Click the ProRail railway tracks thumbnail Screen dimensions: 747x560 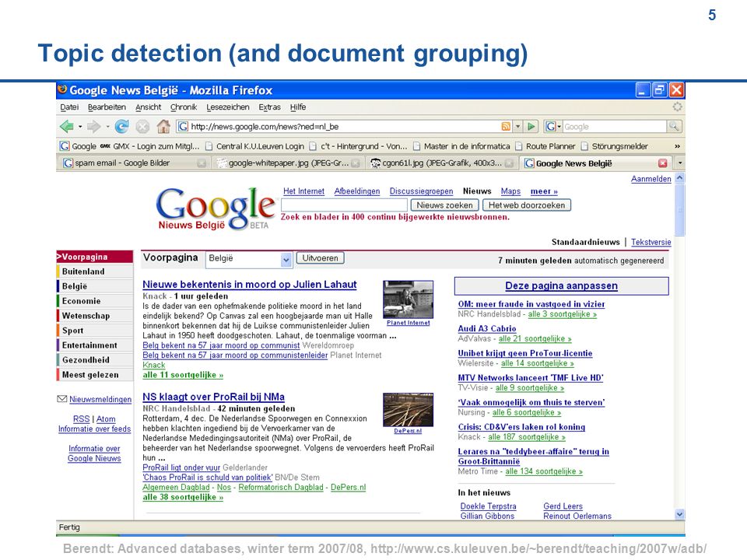[409, 410]
